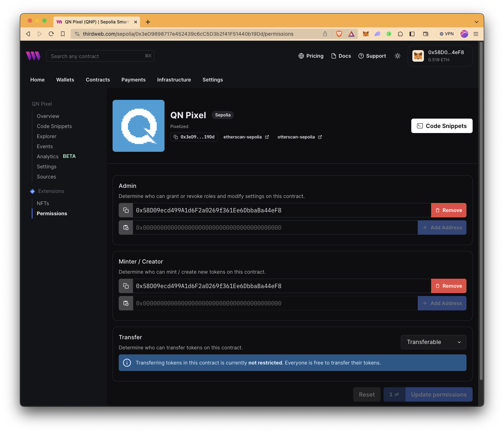Click the site settings icon in the address bar
Screen dimensions: 504x433
point(77,34)
